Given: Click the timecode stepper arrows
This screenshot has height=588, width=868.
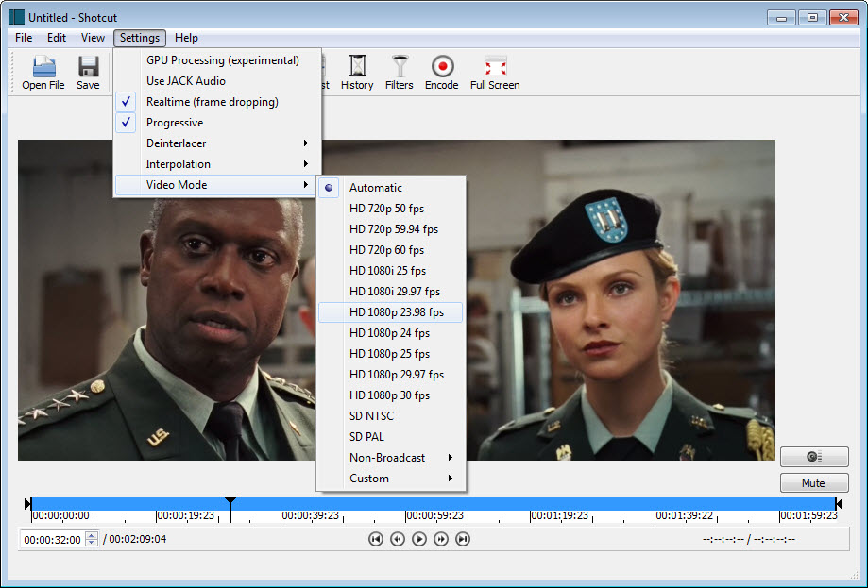Looking at the screenshot, I should (x=92, y=539).
